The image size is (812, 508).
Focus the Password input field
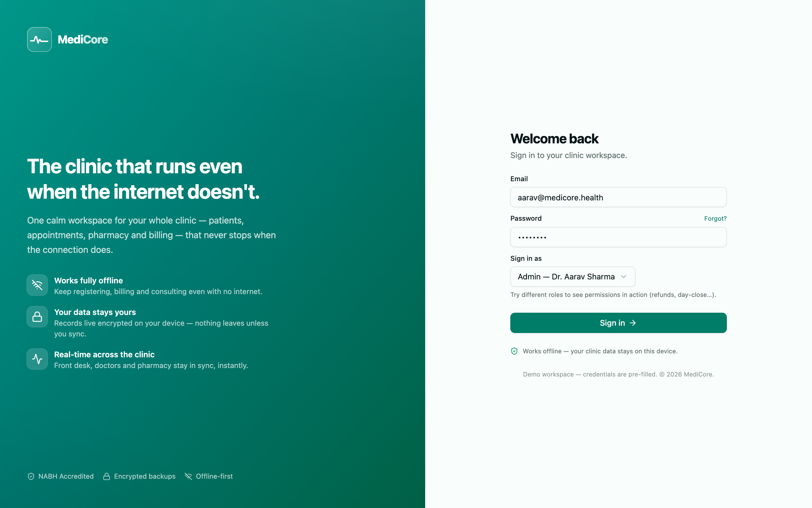(x=618, y=237)
